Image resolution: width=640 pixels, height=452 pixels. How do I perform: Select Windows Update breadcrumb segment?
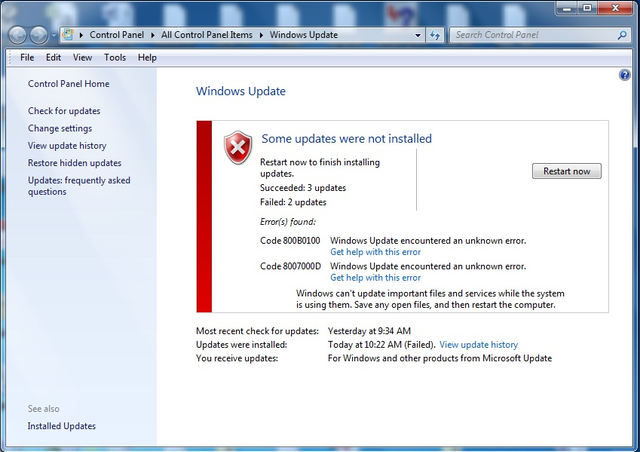pos(304,35)
